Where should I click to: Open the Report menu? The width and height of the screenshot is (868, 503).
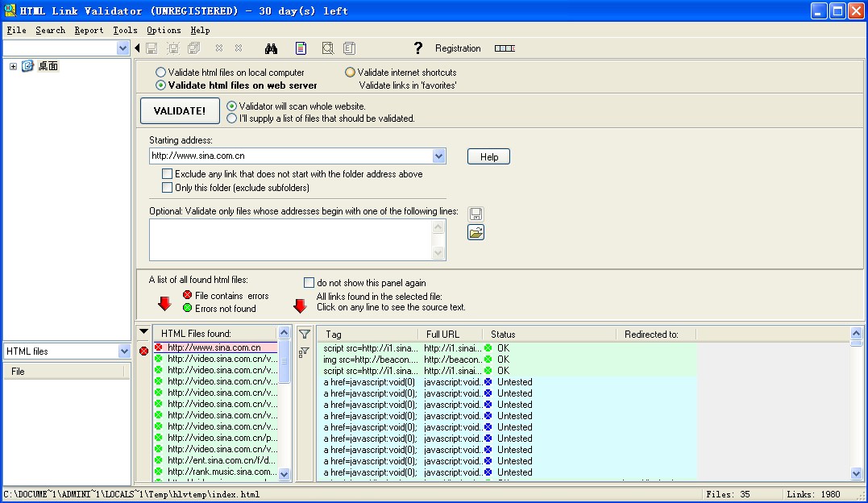click(x=89, y=30)
